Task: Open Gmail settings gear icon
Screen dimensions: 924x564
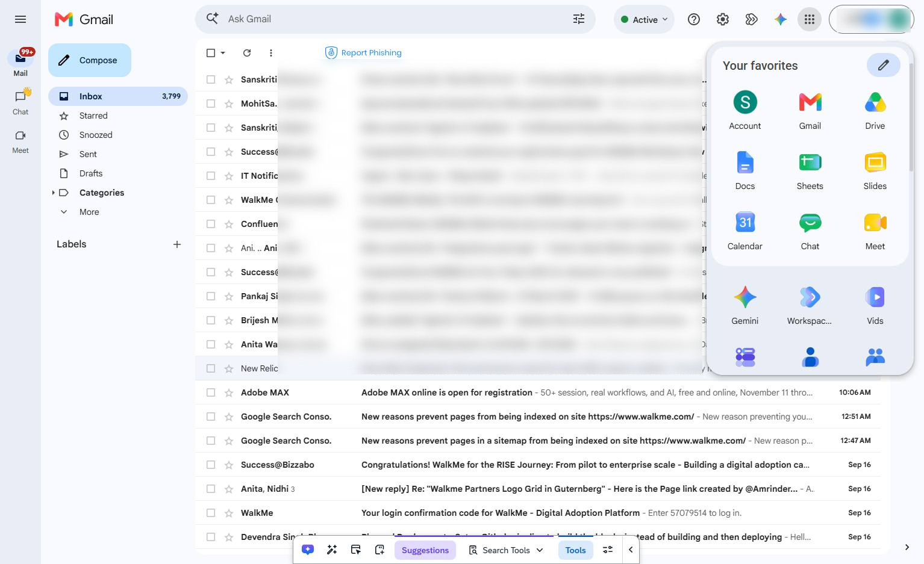Action: click(x=722, y=19)
